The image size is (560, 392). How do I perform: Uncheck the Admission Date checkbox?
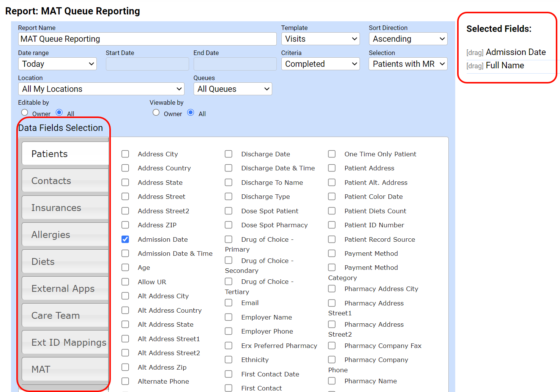[125, 239]
